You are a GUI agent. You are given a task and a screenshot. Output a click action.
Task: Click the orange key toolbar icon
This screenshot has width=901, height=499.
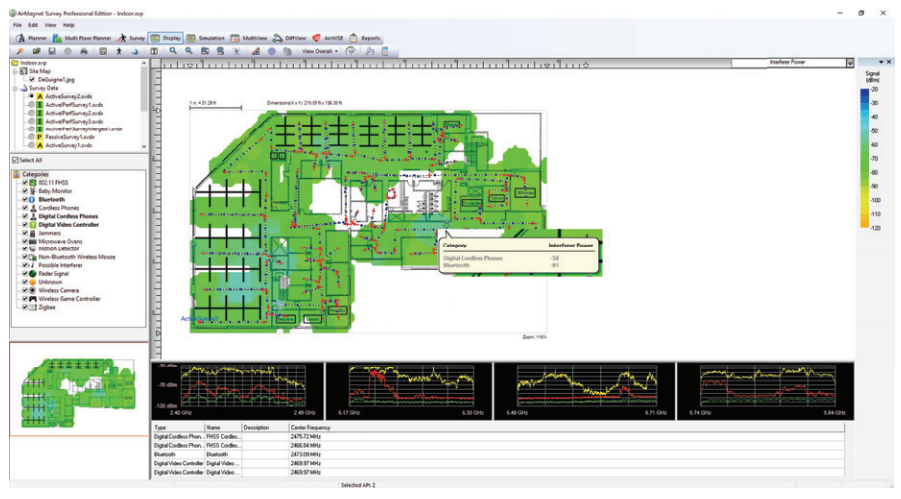(x=20, y=51)
